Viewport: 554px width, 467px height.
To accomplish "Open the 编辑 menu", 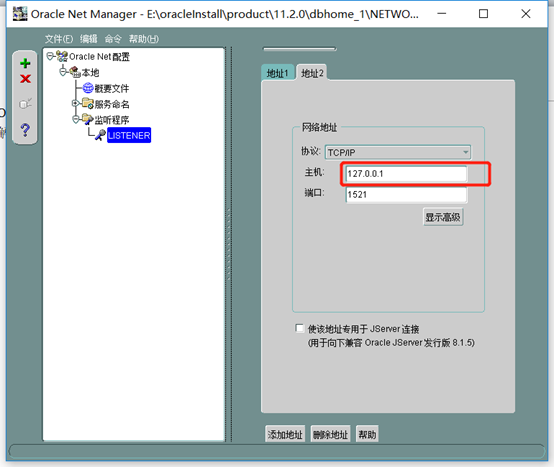I will pos(88,39).
